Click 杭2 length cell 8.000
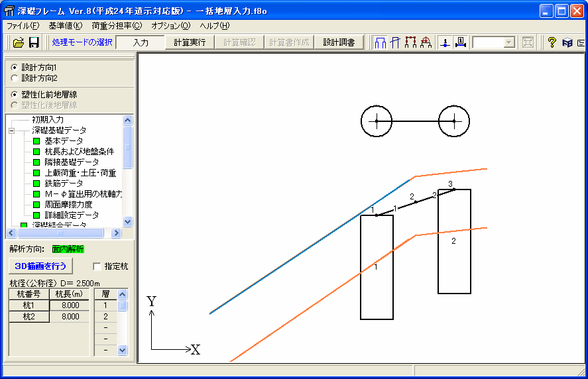588x379 pixels. [70, 317]
